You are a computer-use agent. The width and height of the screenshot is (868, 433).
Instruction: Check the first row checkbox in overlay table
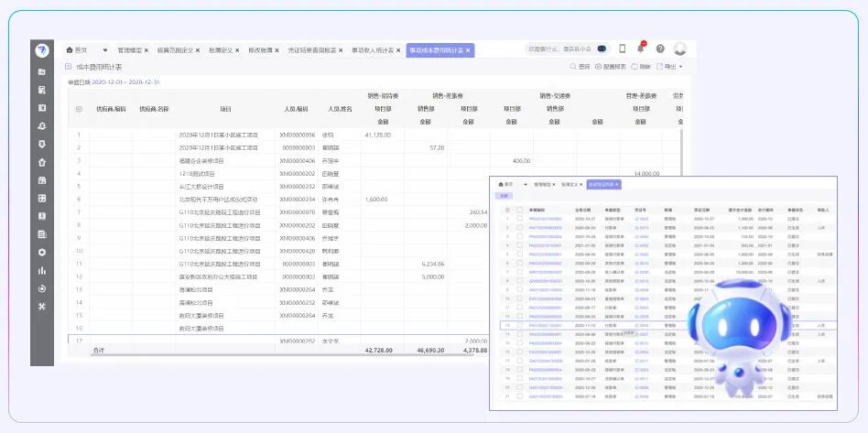click(519, 219)
